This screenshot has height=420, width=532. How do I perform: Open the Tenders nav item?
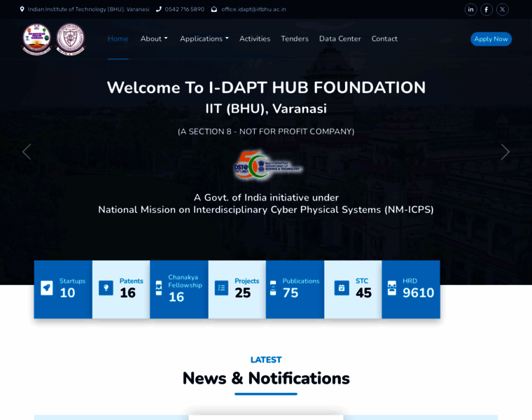[x=295, y=38]
